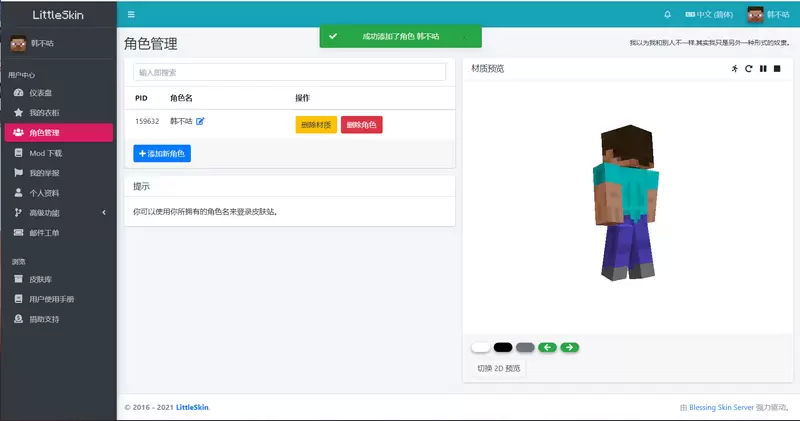Open 我的衣柜 in sidebar
This screenshot has height=421, width=800.
coord(59,113)
